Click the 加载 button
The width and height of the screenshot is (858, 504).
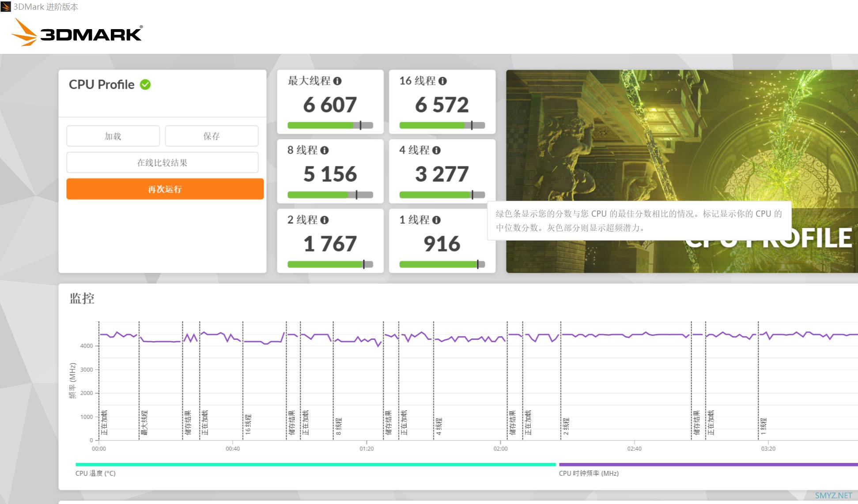113,136
